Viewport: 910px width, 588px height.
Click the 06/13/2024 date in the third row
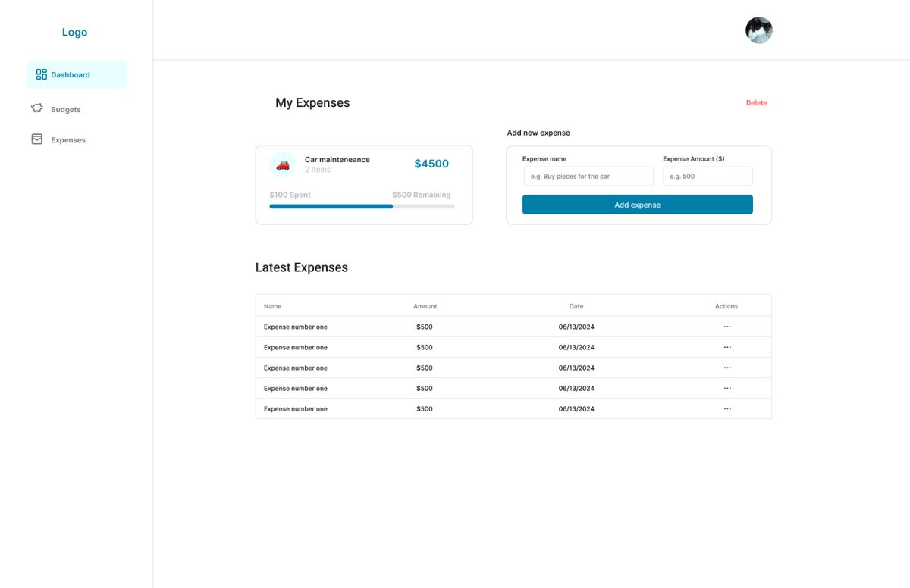click(x=576, y=367)
